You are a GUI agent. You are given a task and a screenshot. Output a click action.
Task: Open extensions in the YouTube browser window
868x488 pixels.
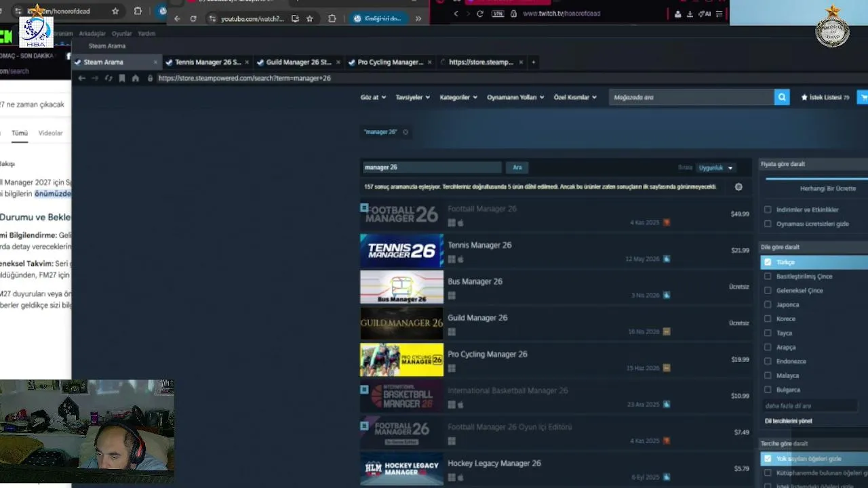332,19
